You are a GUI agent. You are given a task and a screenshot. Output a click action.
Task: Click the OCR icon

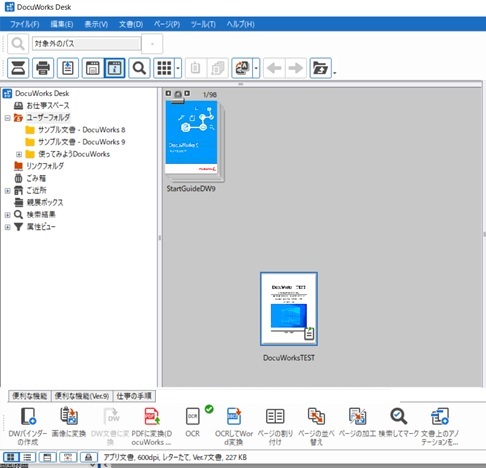click(192, 416)
